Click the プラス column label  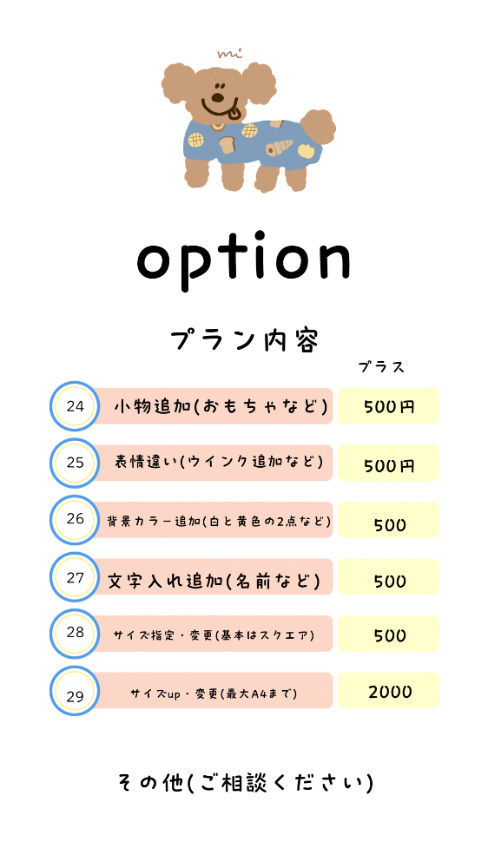coord(382,367)
